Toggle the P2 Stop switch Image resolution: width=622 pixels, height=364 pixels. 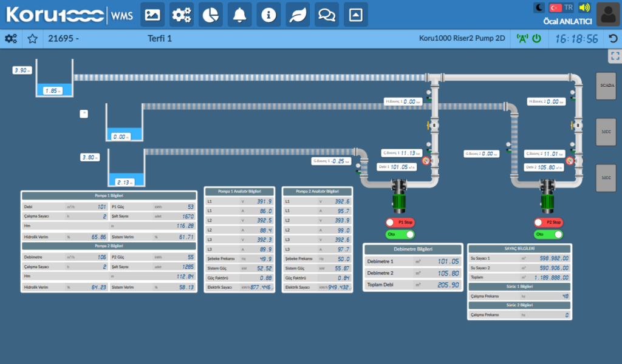click(549, 222)
